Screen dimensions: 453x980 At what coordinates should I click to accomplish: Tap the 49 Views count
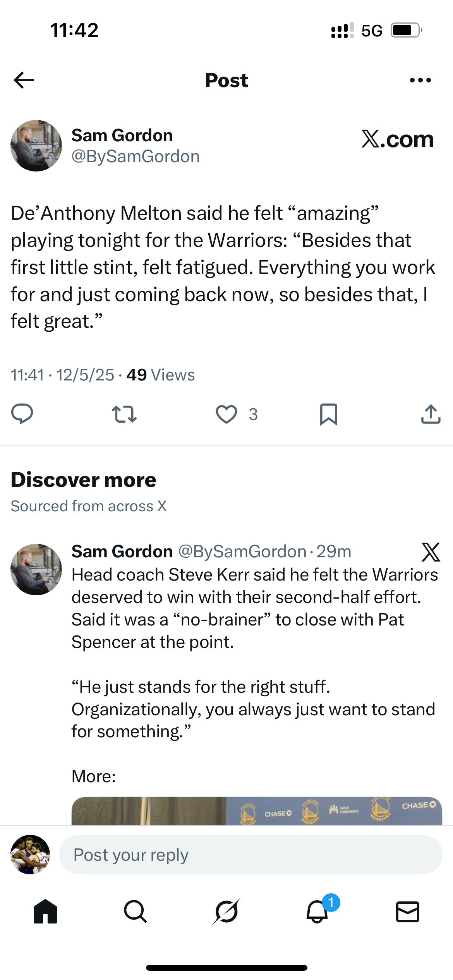(x=160, y=375)
